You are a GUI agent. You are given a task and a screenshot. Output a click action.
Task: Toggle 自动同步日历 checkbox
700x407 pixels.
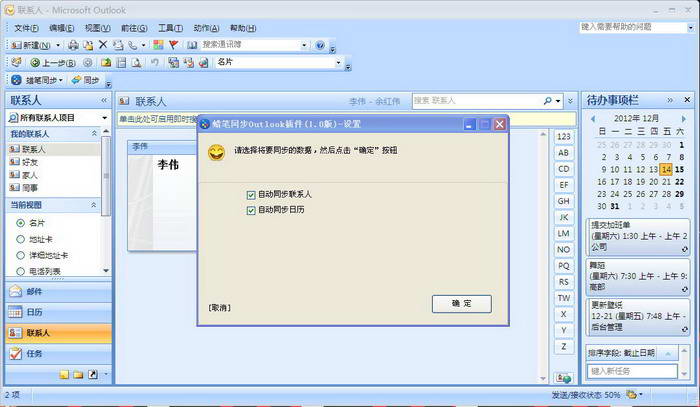pos(251,210)
